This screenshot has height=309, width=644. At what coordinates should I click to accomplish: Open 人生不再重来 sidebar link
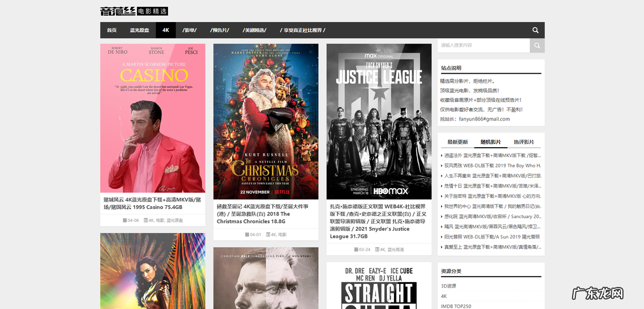(x=492, y=176)
